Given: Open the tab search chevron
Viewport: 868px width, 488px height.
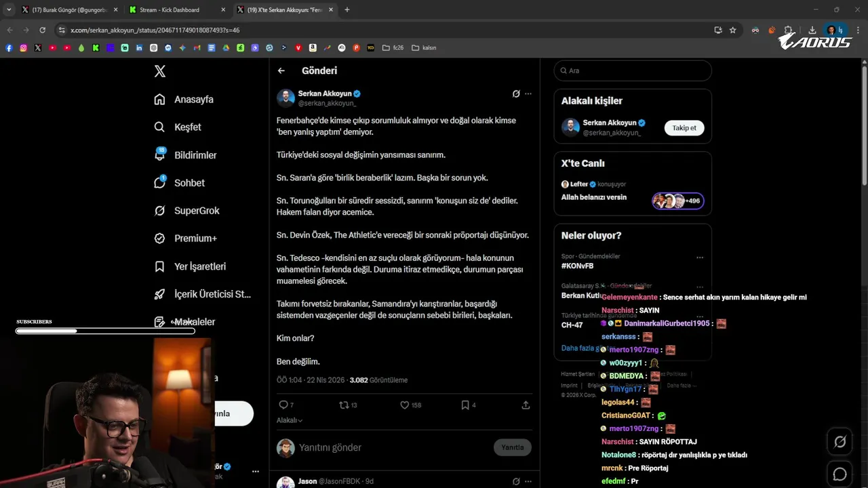Looking at the screenshot, I should 9,9.
